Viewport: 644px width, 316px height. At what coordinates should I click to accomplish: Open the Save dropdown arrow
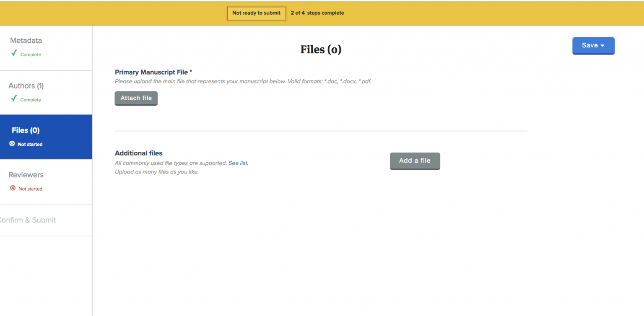click(602, 46)
